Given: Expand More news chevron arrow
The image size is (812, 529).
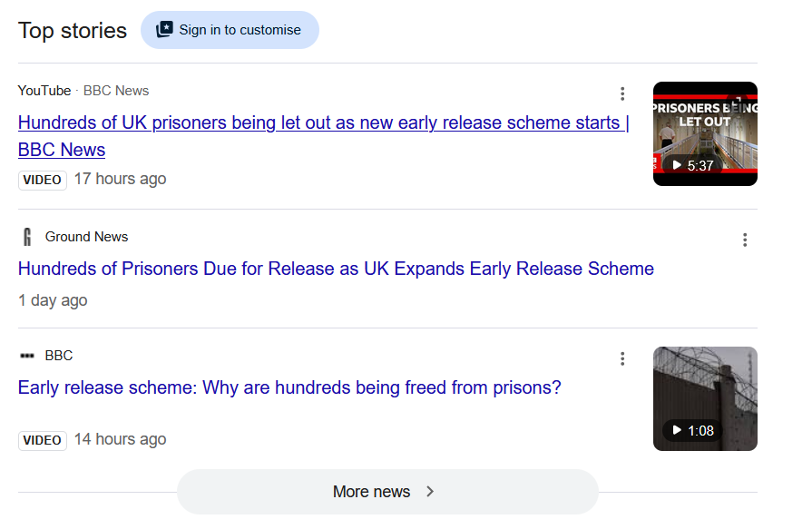Looking at the screenshot, I should click(430, 491).
